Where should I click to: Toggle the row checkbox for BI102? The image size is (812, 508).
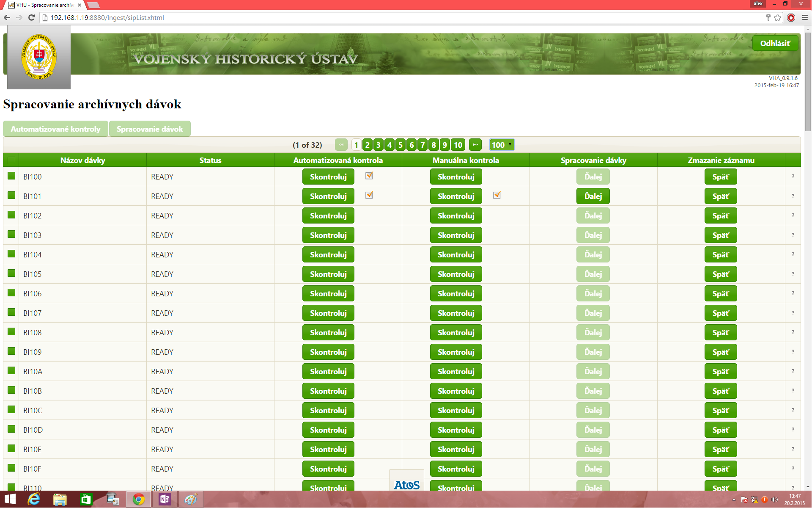tap(11, 215)
